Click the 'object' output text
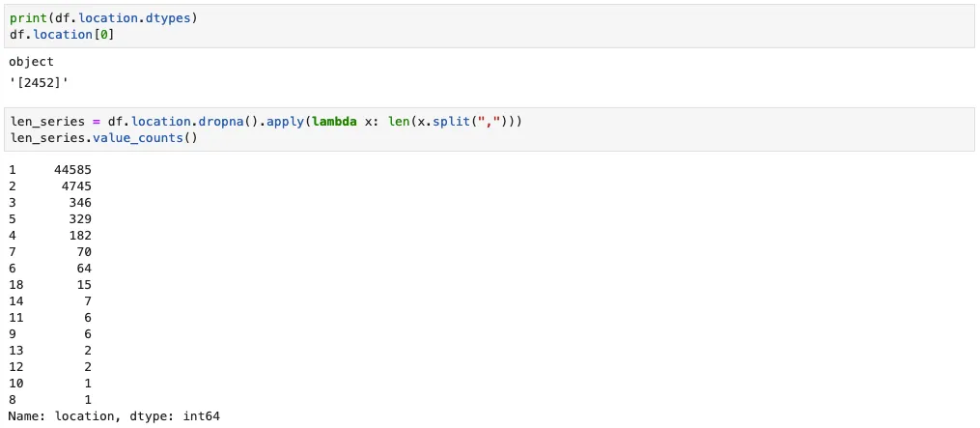Image resolution: width=980 pixels, height=428 pixels. [31, 61]
